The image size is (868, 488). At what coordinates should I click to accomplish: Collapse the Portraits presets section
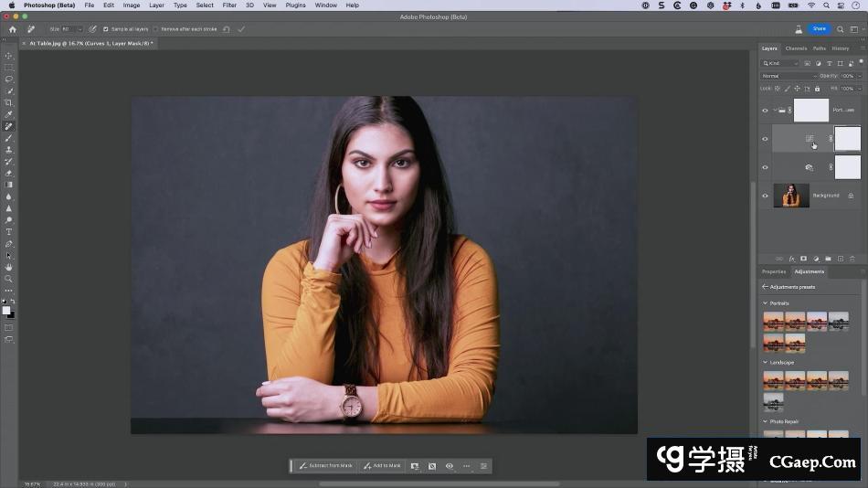766,303
